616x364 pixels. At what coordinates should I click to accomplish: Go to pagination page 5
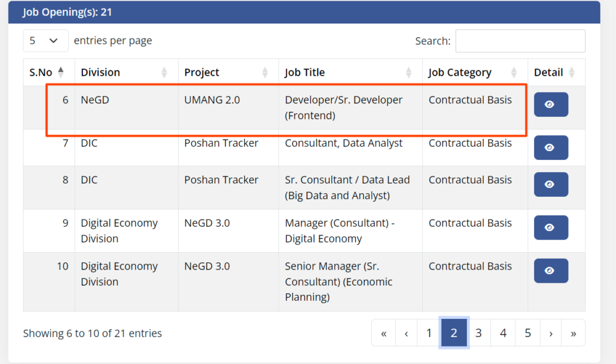528,333
